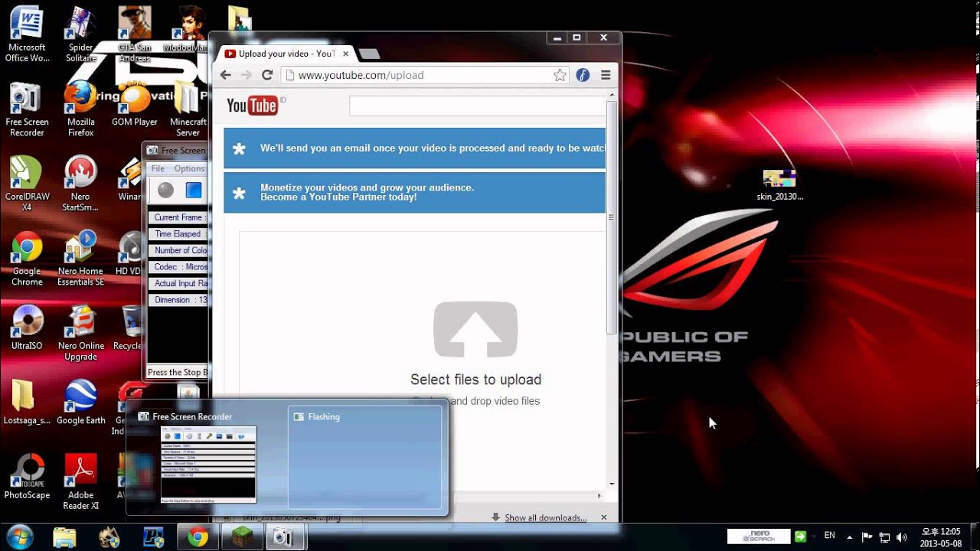
Task: Click the Time Elasped row in recorder
Action: [178, 234]
